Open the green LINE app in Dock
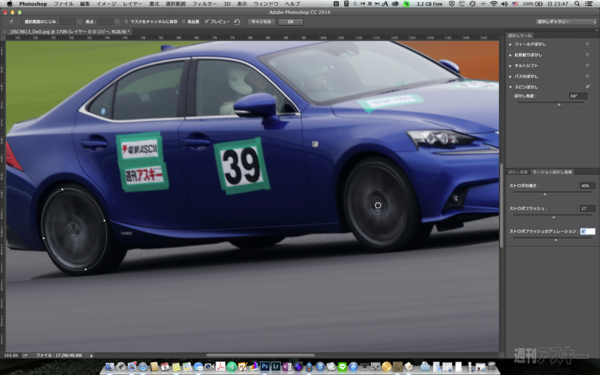The image size is (600, 375). [342, 367]
